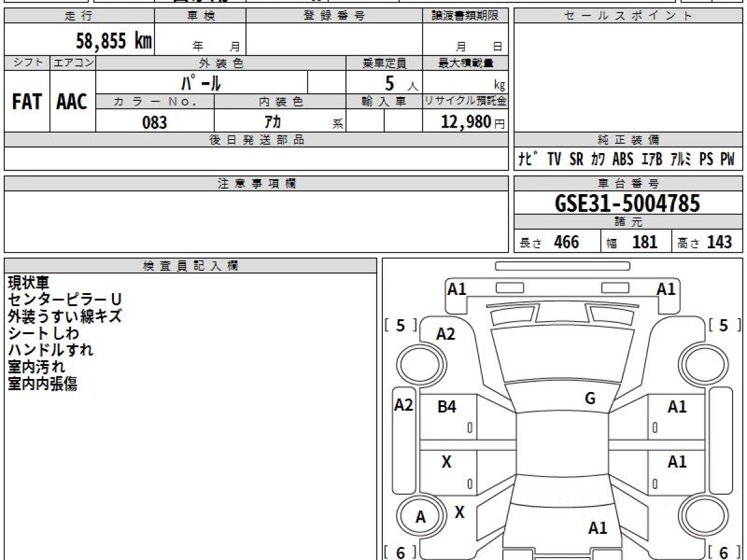This screenshot has width=747, height=560.
Task: Select the exterior color パール
Action: coord(201,82)
